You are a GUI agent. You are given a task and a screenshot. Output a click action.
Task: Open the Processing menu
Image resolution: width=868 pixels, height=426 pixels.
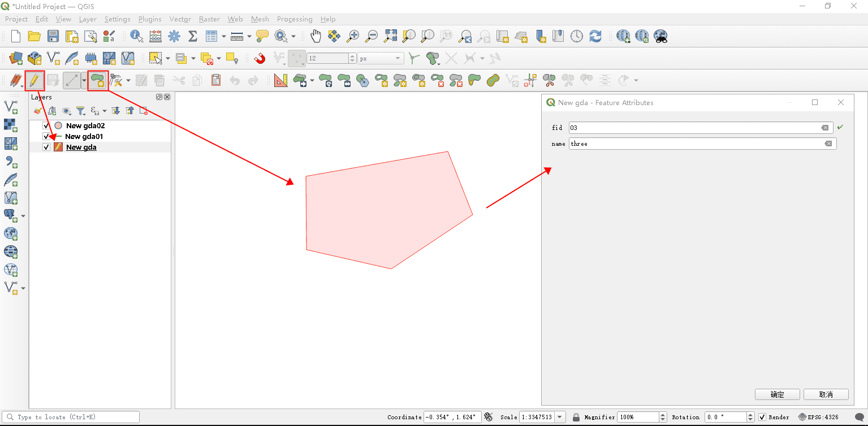pyautogui.click(x=295, y=19)
